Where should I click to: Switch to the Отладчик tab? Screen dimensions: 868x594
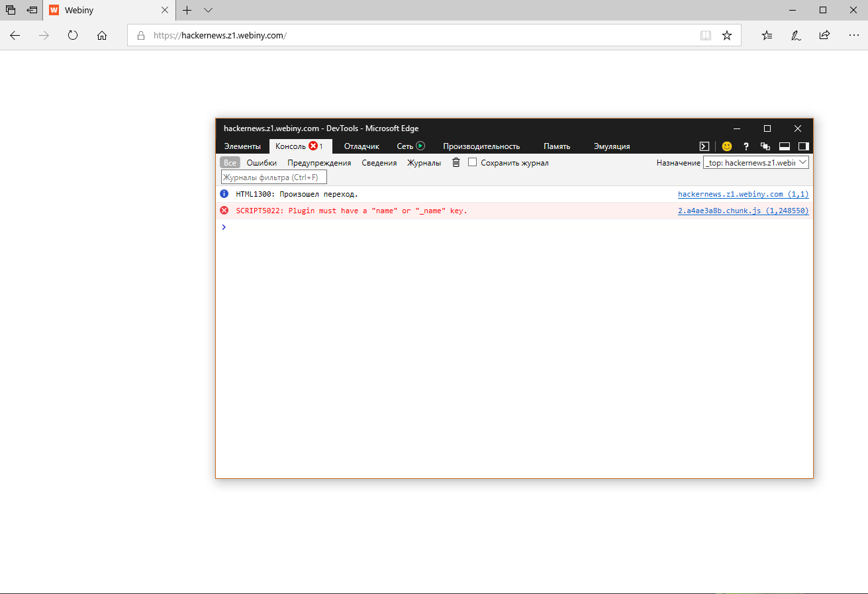click(361, 146)
